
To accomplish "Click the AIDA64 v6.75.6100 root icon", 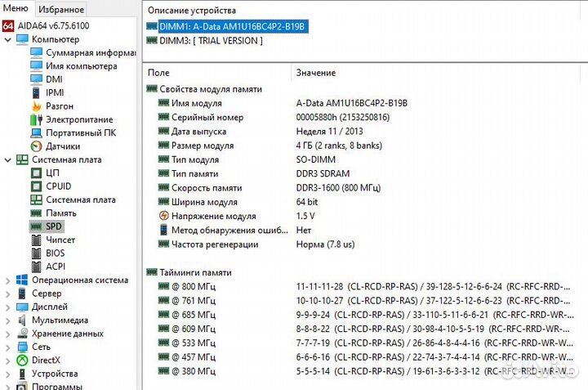I will (x=8, y=26).
